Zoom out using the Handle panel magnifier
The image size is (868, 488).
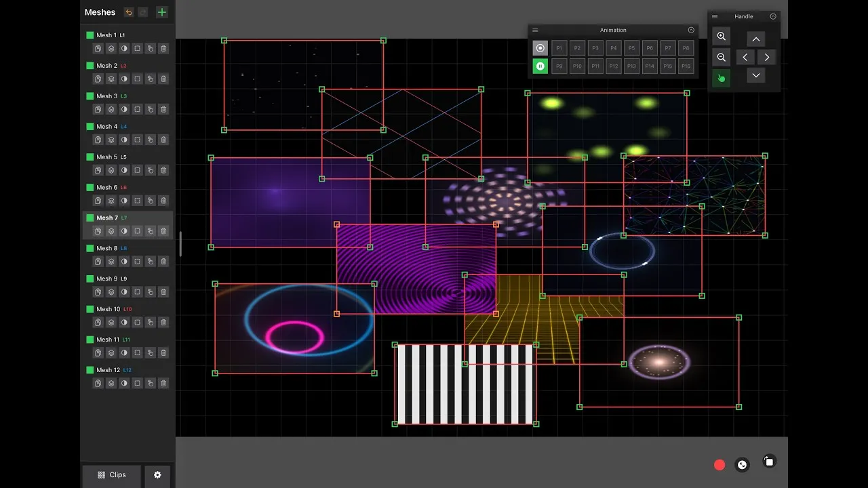722,58
